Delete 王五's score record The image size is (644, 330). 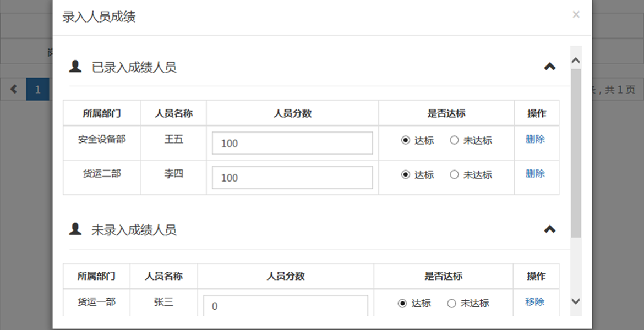(535, 139)
